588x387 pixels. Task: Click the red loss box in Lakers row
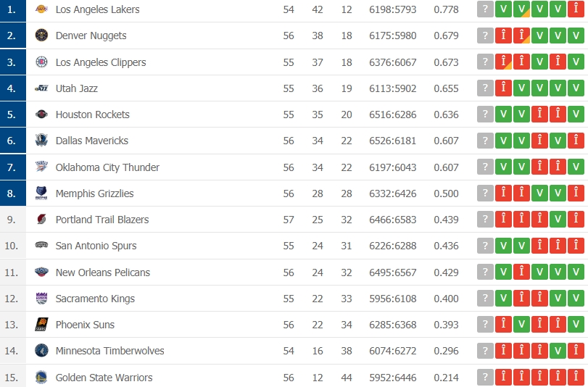click(576, 9)
